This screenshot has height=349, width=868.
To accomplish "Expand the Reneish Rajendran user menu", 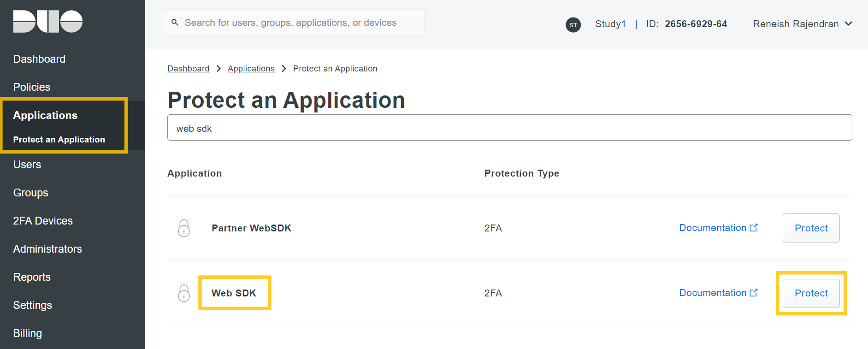I will [802, 24].
